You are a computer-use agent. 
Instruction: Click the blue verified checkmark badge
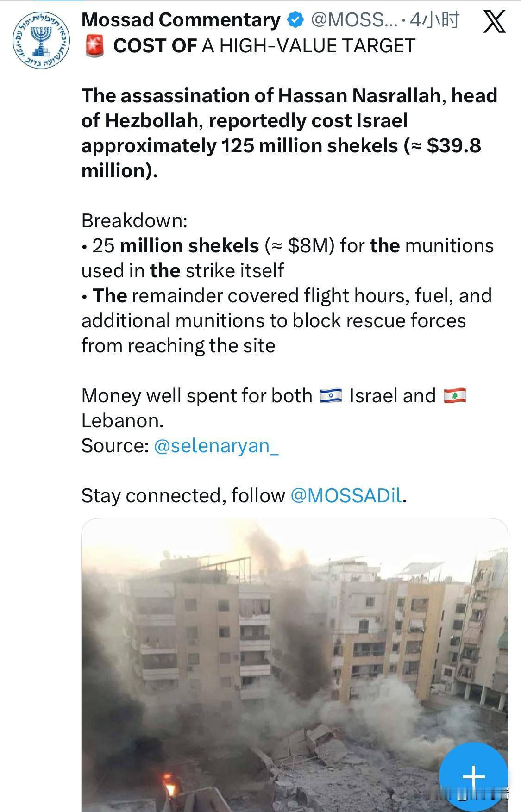coord(295,20)
